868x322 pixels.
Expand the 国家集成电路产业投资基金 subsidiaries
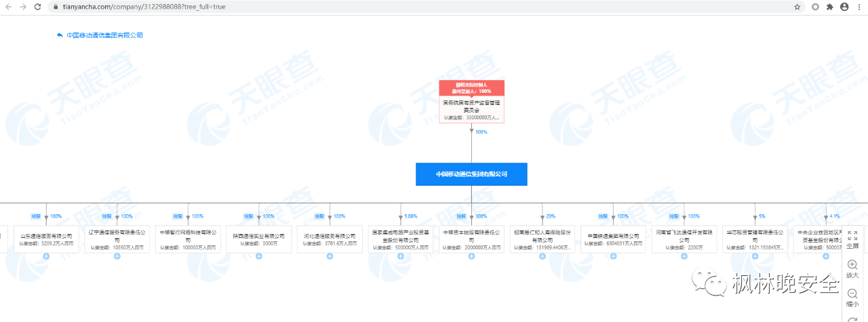pos(400,256)
